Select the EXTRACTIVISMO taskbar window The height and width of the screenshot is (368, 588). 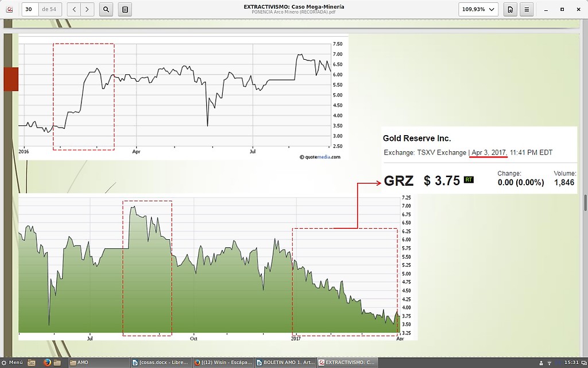tap(347, 362)
